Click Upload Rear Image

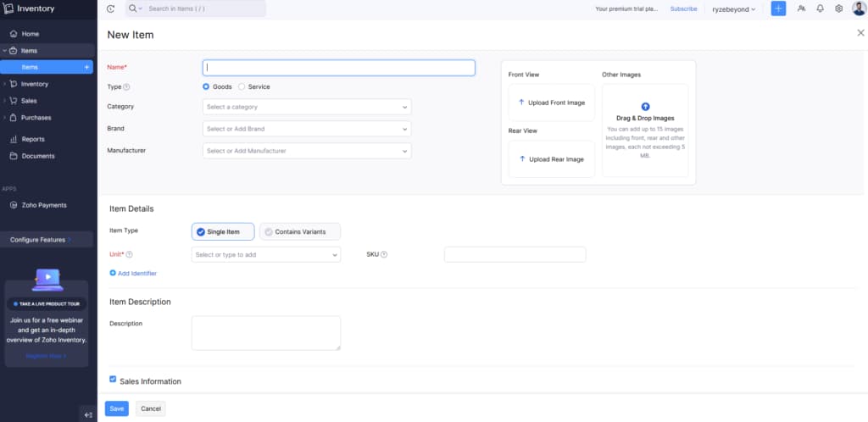point(551,159)
